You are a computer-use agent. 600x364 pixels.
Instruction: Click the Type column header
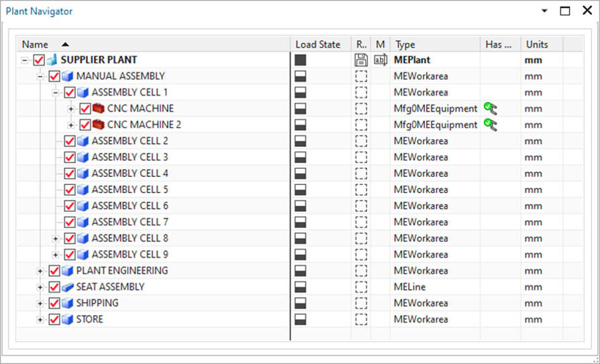405,44
